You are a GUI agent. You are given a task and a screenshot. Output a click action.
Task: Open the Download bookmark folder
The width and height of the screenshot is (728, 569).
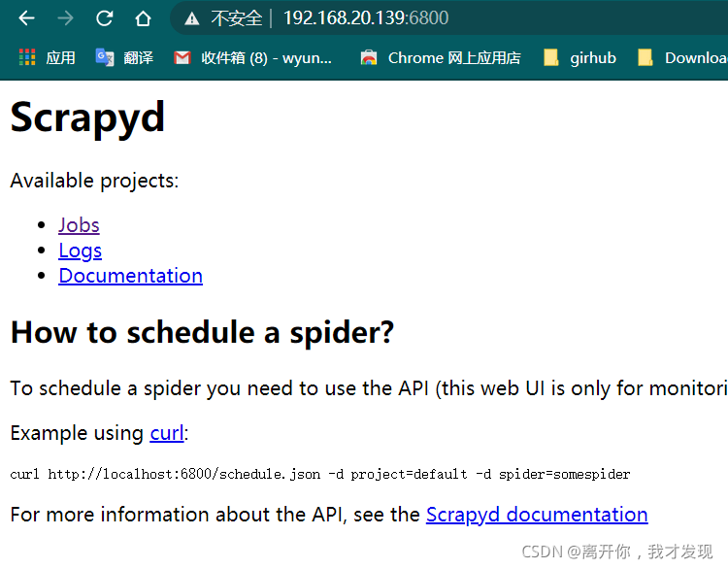682,57
